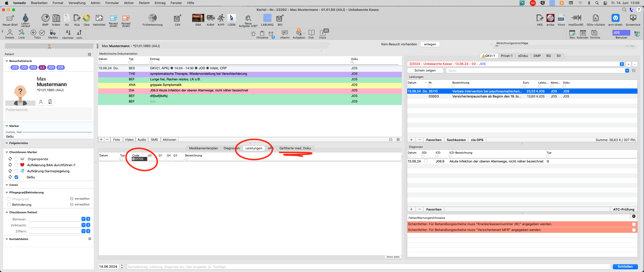Open the Verwaltung menu

coord(77,3)
